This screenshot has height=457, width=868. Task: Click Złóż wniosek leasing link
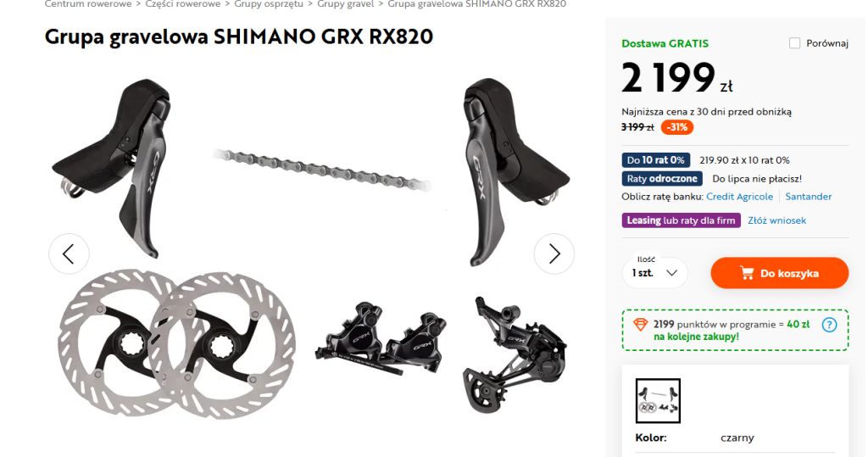776,220
